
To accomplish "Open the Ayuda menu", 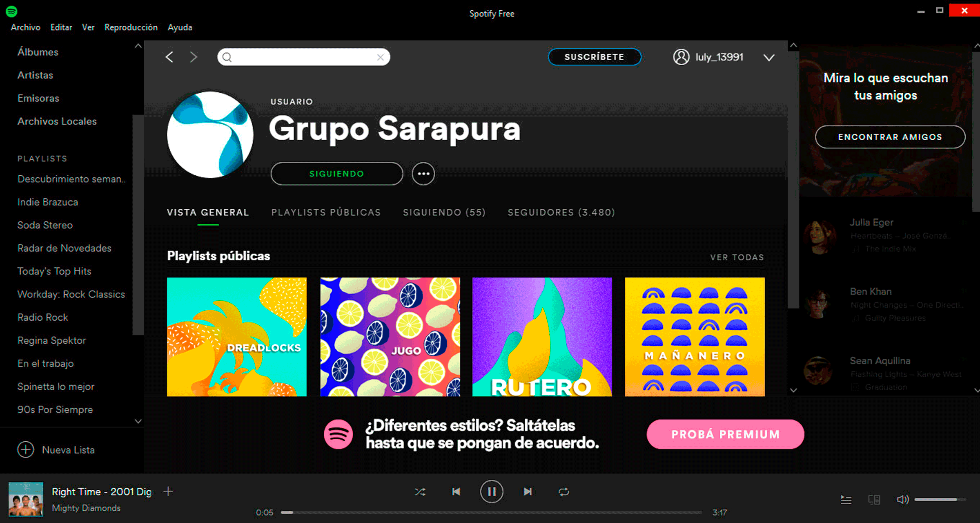I will [180, 27].
